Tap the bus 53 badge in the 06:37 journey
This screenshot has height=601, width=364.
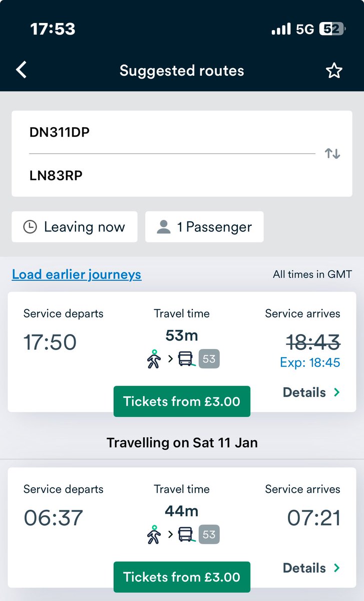[x=209, y=535]
